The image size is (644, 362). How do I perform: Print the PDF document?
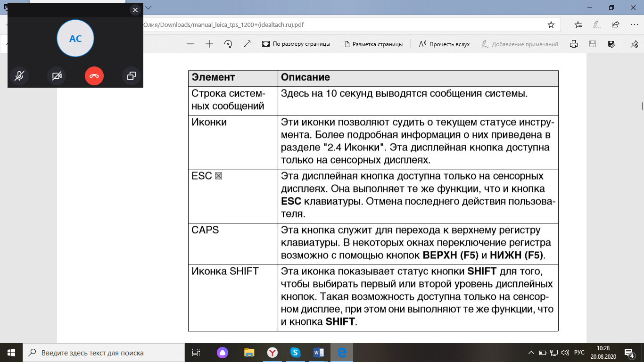click(574, 44)
